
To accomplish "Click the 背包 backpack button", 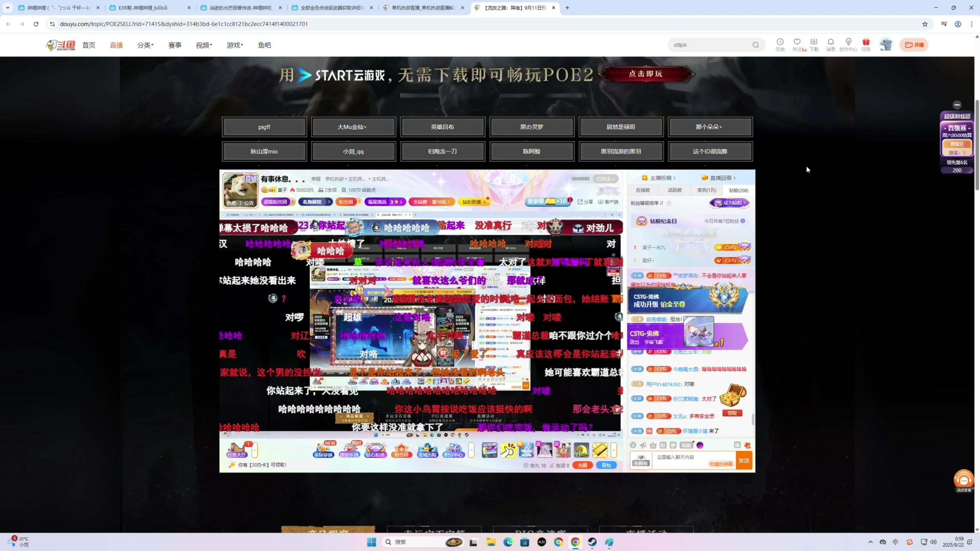I will 606,465.
